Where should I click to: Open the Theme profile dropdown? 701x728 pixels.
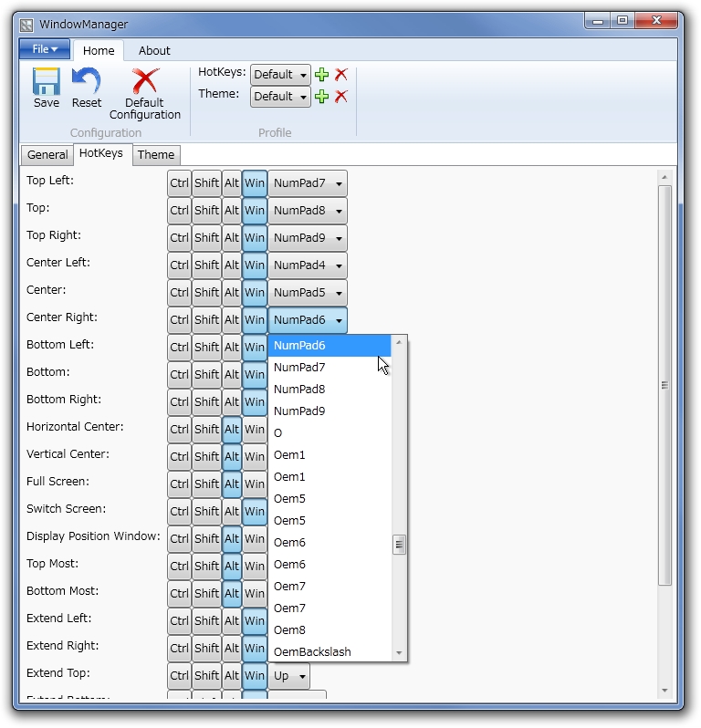[x=280, y=97]
